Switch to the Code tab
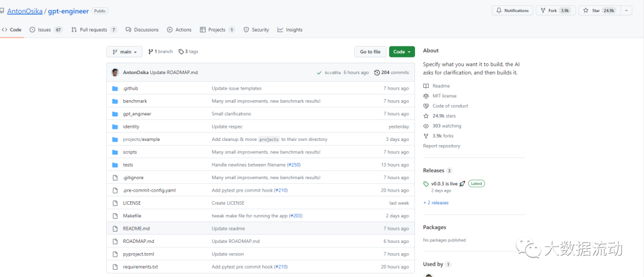 point(12,30)
